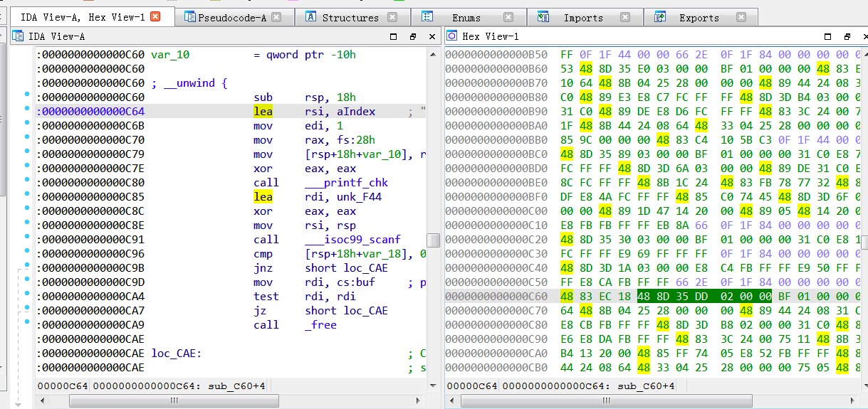Click the Exports tab icon
Image resolution: width=868 pixels, height=409 pixels.
point(660,17)
